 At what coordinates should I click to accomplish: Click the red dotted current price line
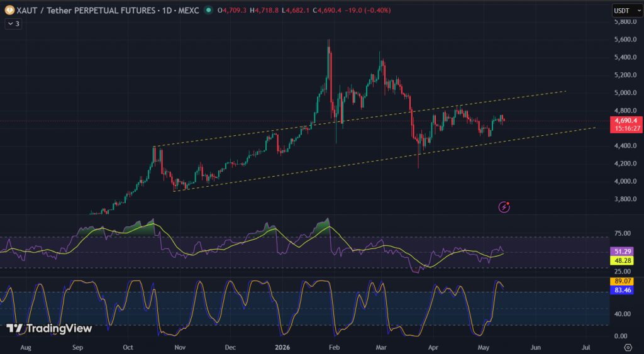[305, 121]
